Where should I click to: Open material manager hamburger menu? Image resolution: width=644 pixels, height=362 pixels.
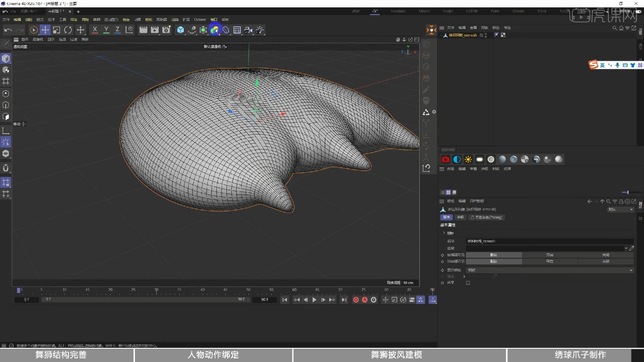pos(442,169)
